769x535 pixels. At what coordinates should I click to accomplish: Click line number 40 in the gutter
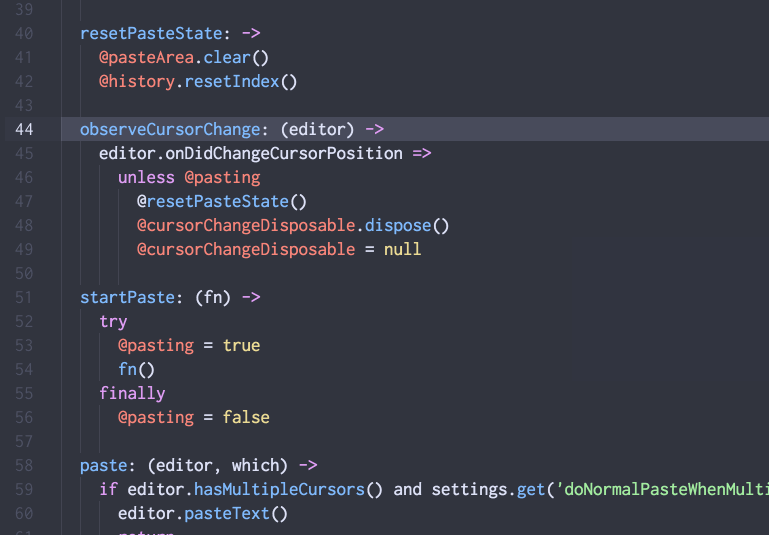[24, 33]
